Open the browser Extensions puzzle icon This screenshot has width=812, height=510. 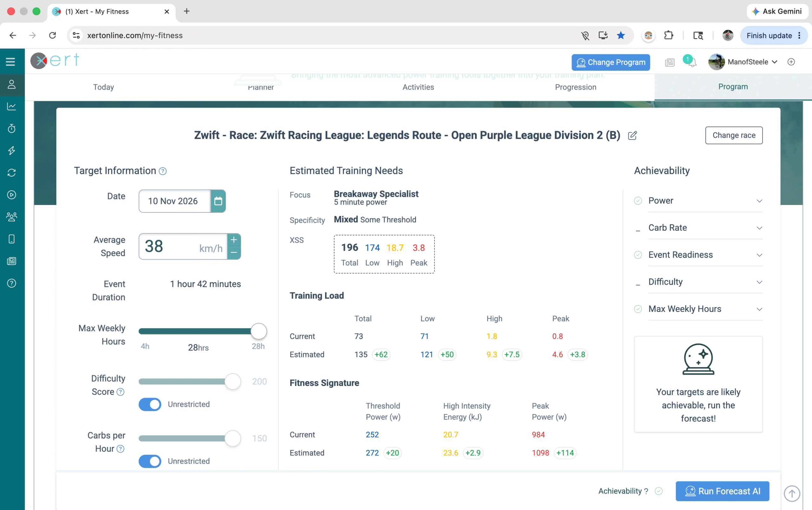668,36
